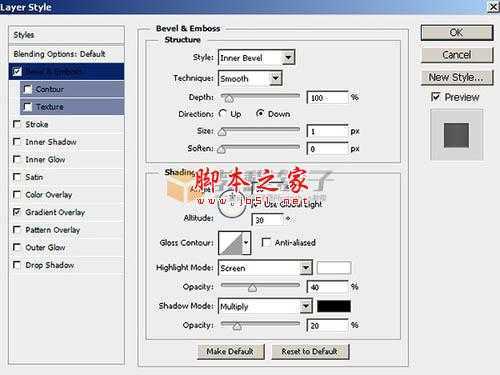Open the Drop Shadow settings
500x375 pixels.
tap(50, 265)
